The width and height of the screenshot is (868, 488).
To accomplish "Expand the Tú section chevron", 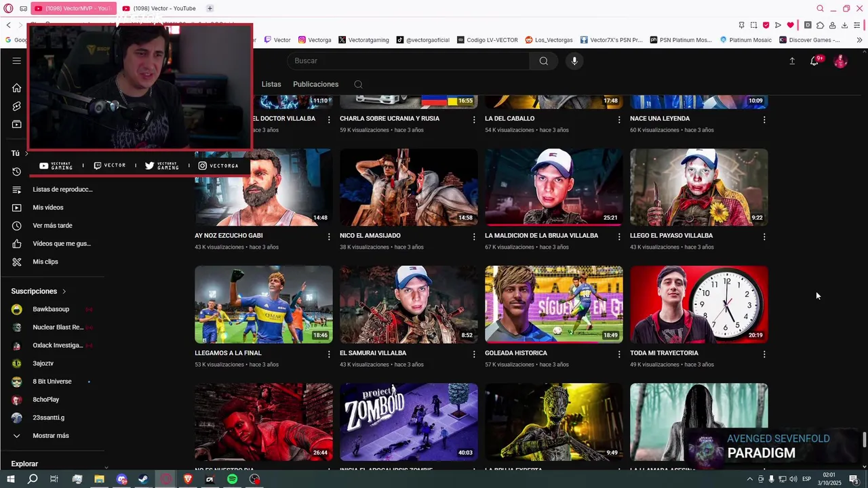I will pos(26,153).
